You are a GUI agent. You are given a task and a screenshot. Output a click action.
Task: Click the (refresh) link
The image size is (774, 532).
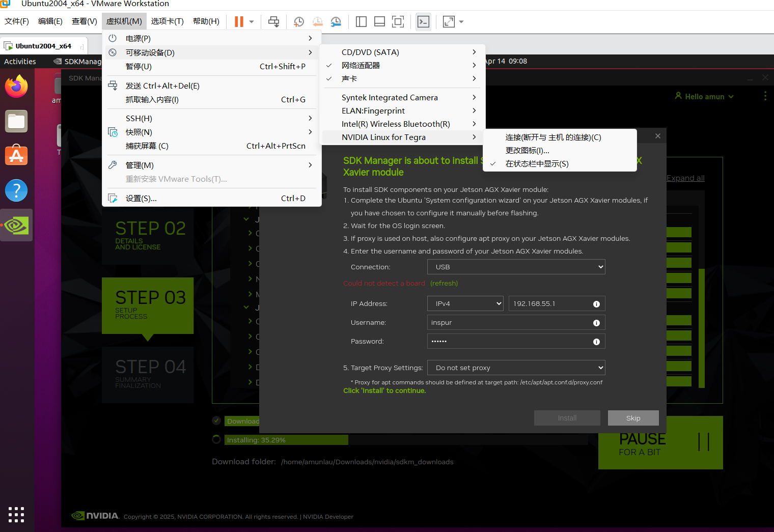[x=444, y=284]
